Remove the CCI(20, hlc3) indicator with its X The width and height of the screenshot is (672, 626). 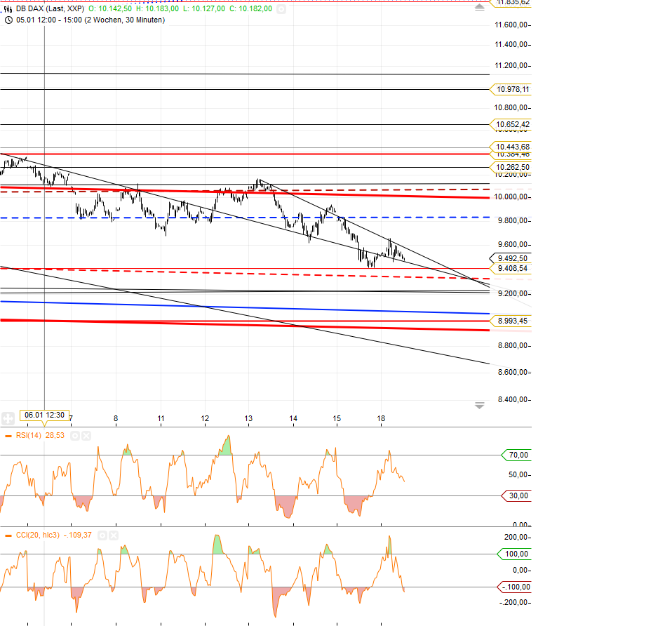click(113, 536)
